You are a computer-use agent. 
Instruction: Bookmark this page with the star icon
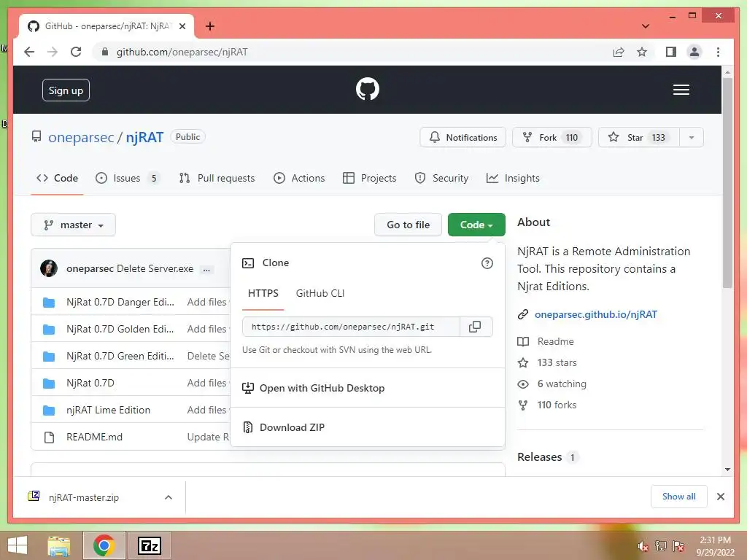[x=642, y=52]
